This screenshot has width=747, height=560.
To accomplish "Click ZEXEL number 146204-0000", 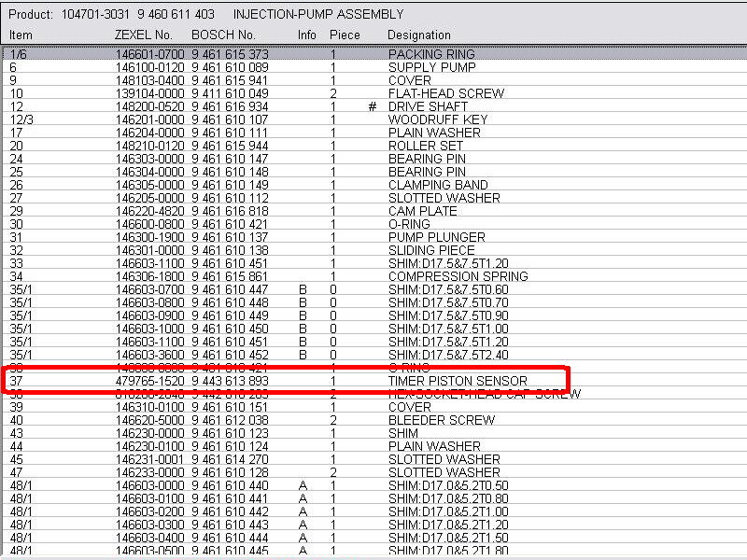I will click(x=149, y=133).
